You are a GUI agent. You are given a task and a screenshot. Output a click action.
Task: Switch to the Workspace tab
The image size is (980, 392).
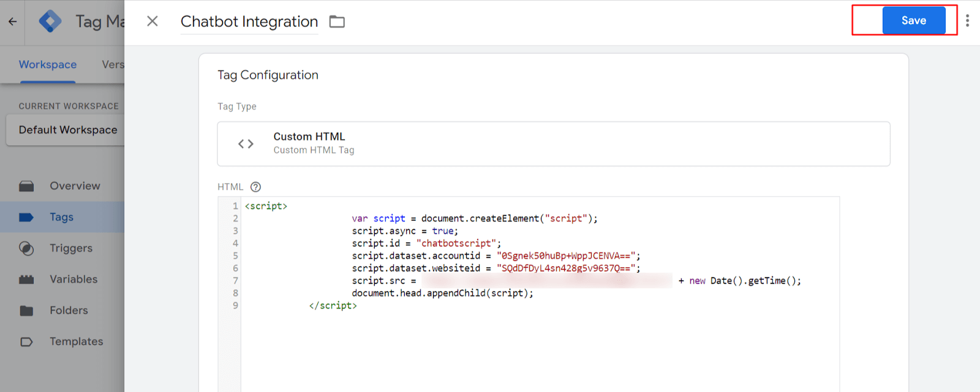48,64
